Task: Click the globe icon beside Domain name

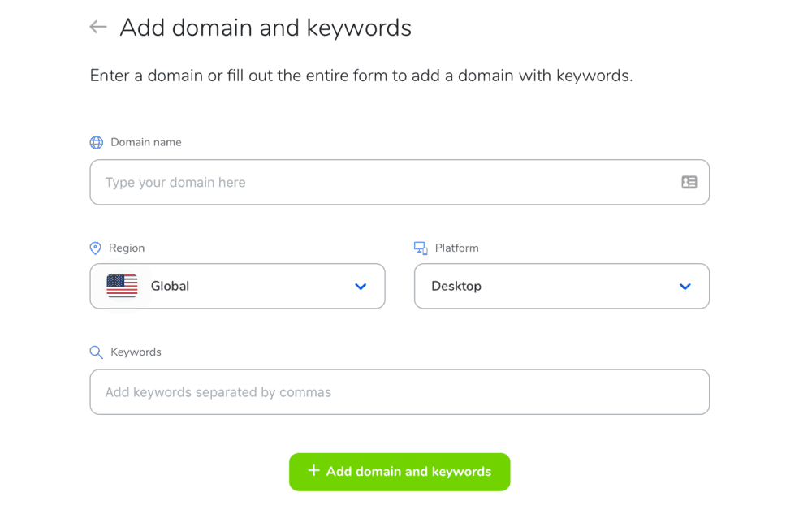Action: (x=96, y=141)
